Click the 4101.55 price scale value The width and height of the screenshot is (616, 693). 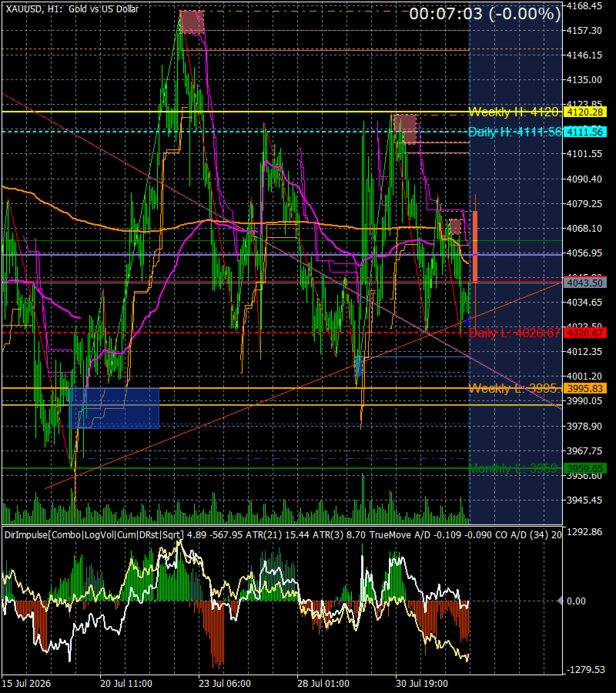click(584, 154)
